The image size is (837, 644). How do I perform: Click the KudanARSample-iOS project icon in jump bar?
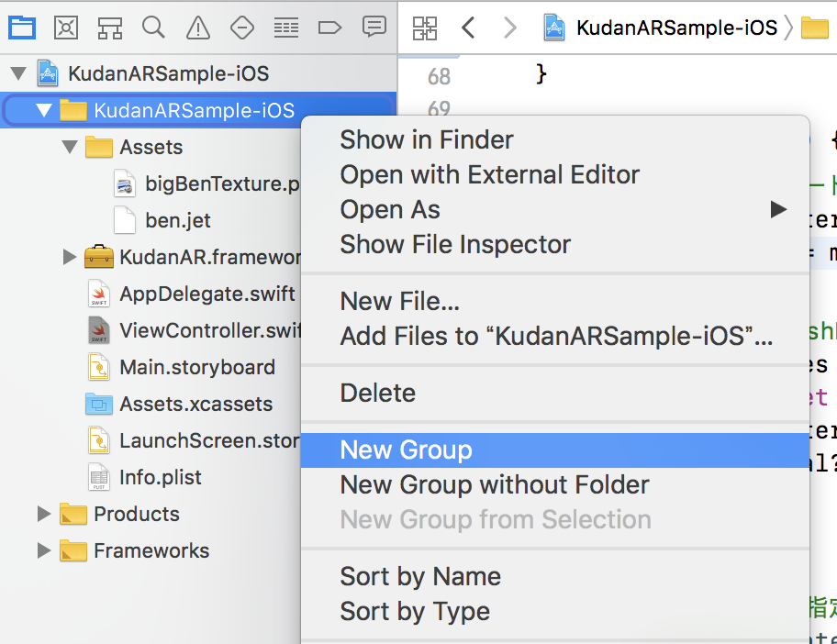(554, 28)
